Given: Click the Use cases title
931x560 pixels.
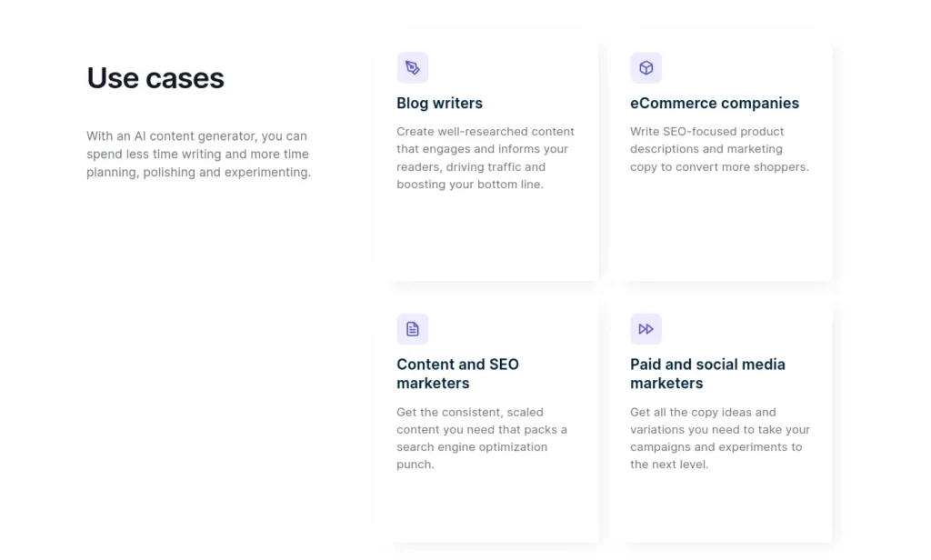Looking at the screenshot, I should [x=155, y=78].
